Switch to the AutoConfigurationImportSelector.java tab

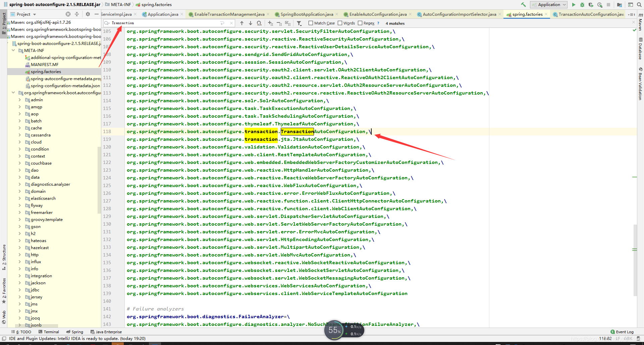point(459,14)
